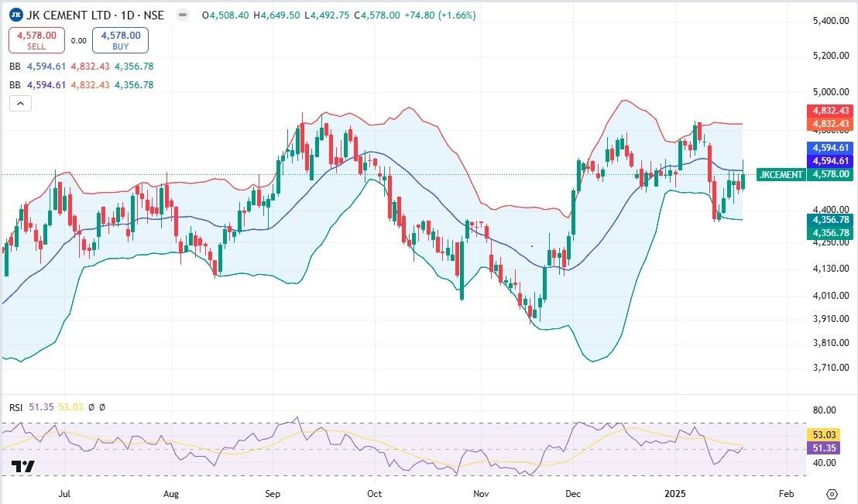The height and width of the screenshot is (504, 858).
Task: Click the 0.00 spread value
Action: 79,40
